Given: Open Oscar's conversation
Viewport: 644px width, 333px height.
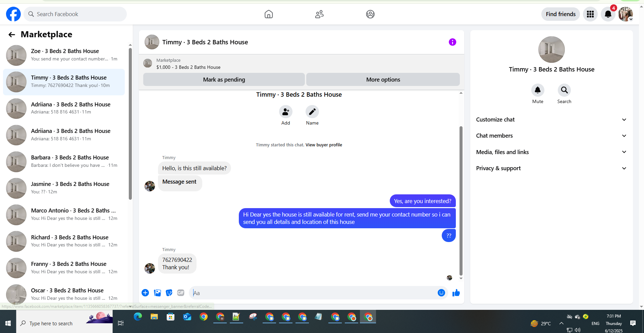Looking at the screenshot, I should (x=64, y=294).
